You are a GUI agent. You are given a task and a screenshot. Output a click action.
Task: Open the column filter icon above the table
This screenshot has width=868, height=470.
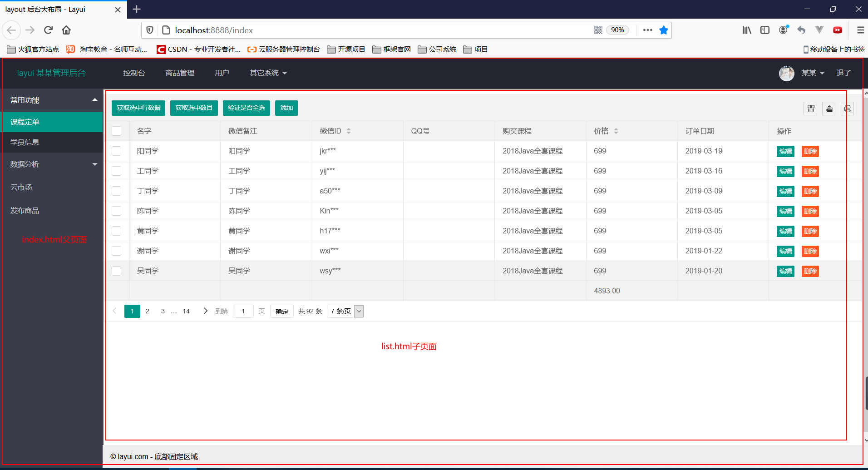pyautogui.click(x=810, y=108)
